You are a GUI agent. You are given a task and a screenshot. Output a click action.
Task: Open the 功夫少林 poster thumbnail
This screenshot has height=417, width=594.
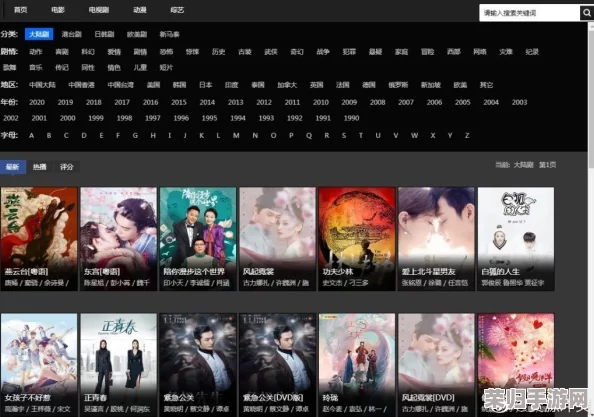(357, 239)
